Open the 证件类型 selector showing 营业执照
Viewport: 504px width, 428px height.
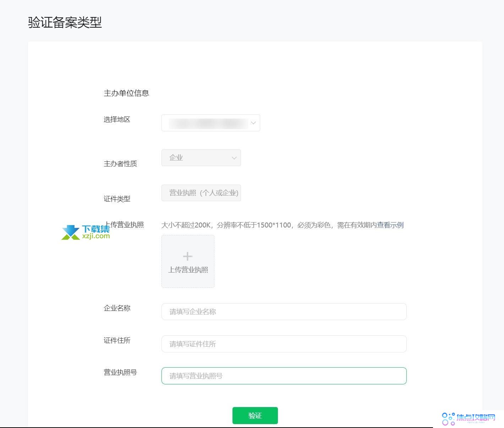201,193
